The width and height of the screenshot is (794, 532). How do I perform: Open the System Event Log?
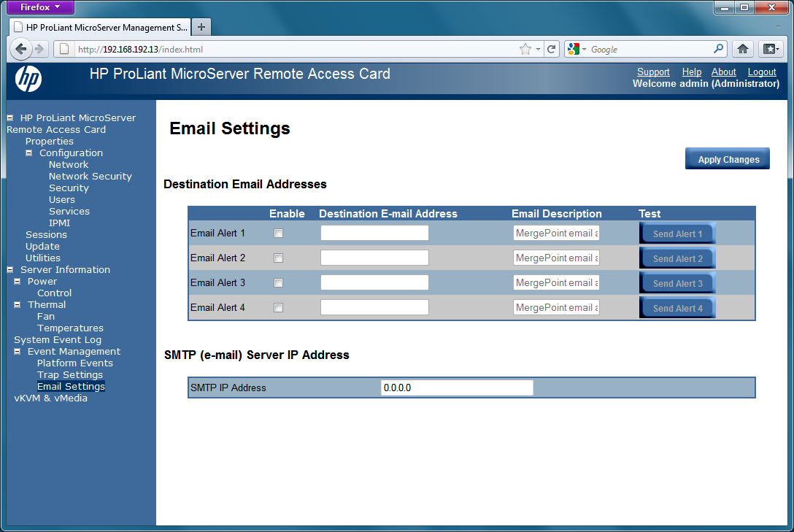point(58,339)
